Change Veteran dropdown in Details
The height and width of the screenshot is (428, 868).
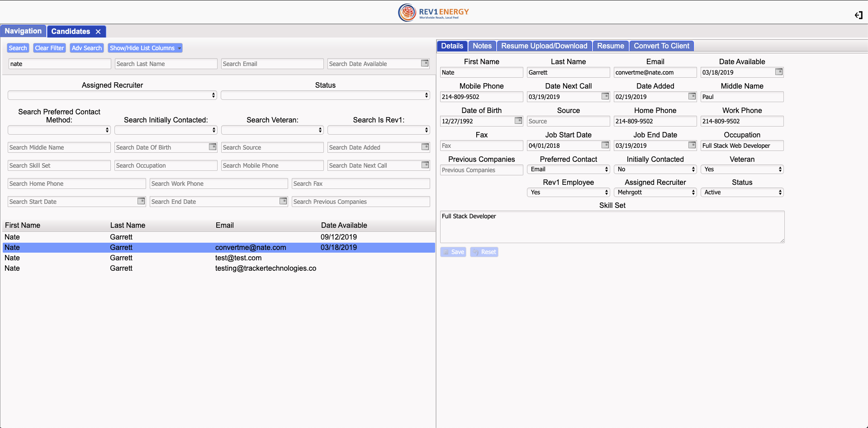[742, 169]
